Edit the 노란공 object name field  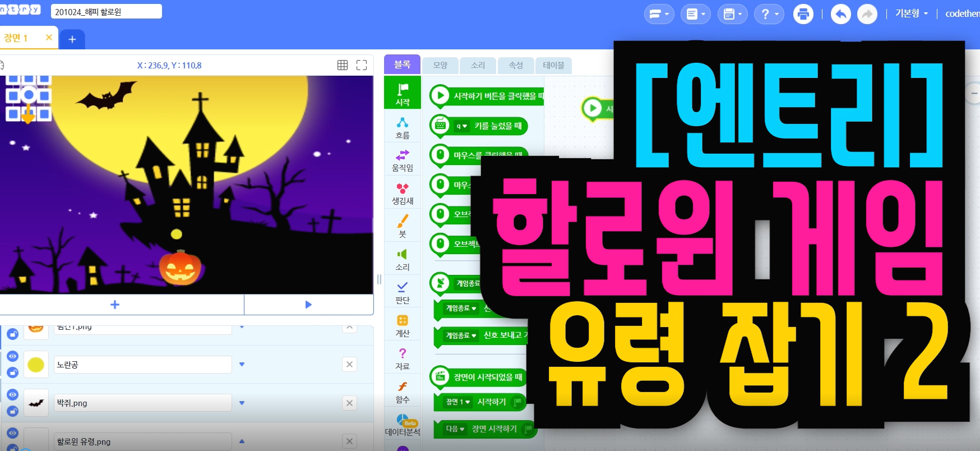143,365
